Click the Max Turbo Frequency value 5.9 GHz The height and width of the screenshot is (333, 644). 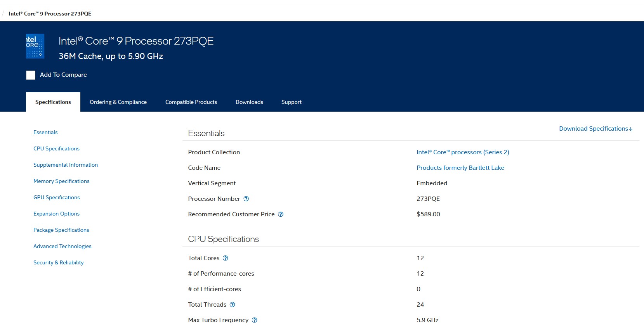pyautogui.click(x=427, y=320)
